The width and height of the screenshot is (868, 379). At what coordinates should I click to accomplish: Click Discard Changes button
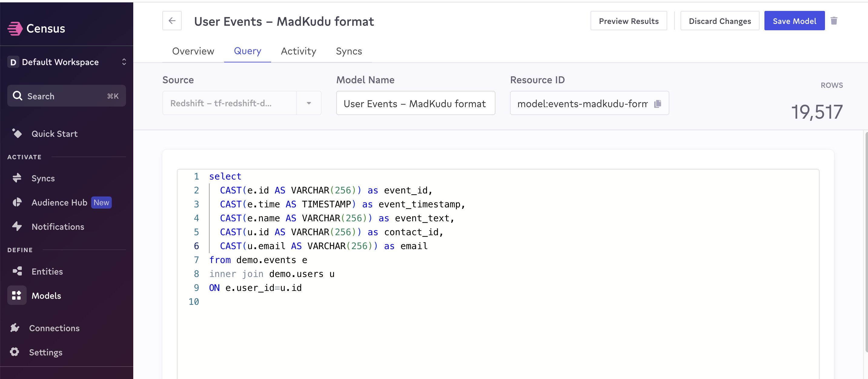pos(720,21)
